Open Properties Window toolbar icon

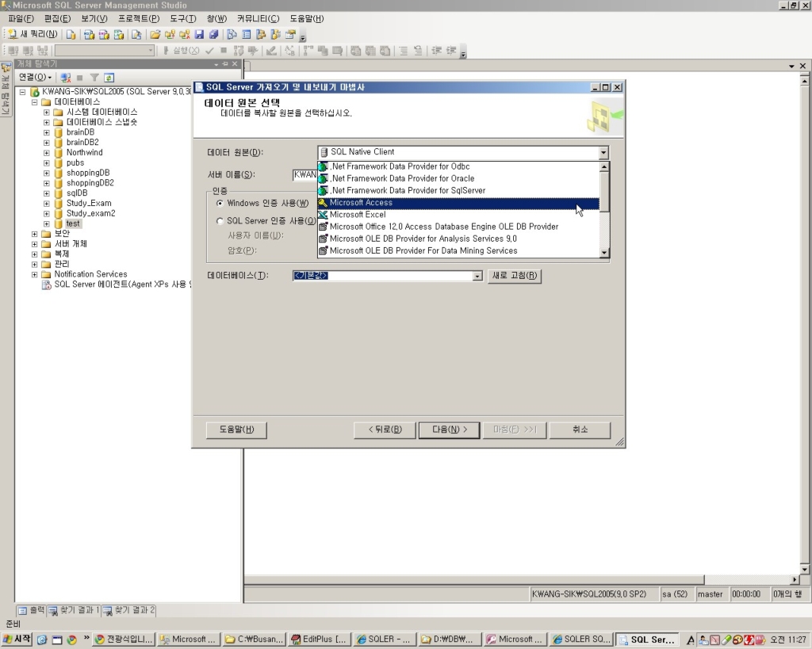tap(290, 35)
